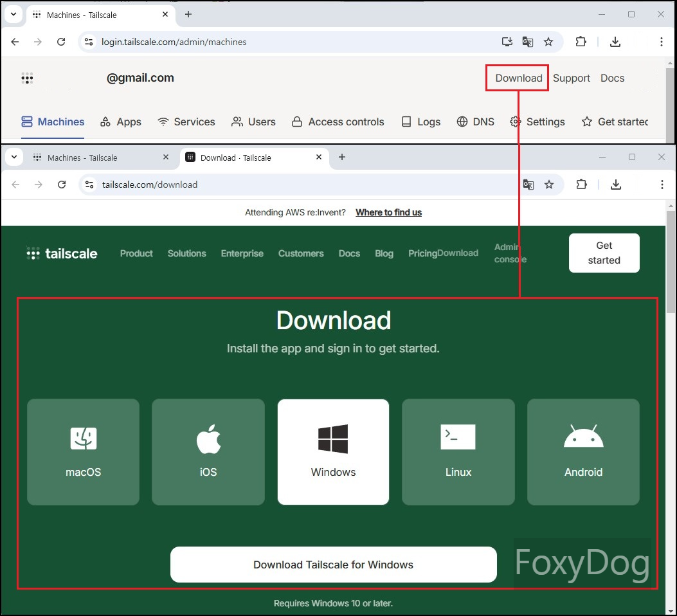Open Chrome three-dot menu in lower window
This screenshot has height=616, width=677.
662,185
